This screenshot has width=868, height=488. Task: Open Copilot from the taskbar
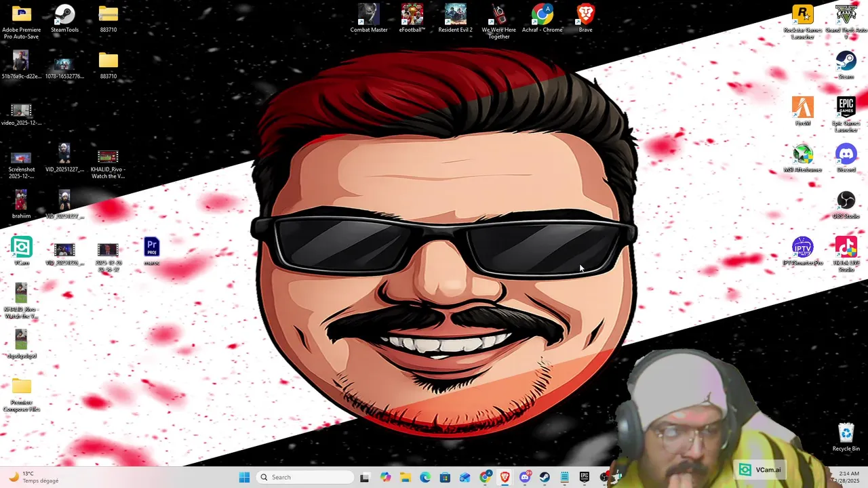click(x=385, y=477)
